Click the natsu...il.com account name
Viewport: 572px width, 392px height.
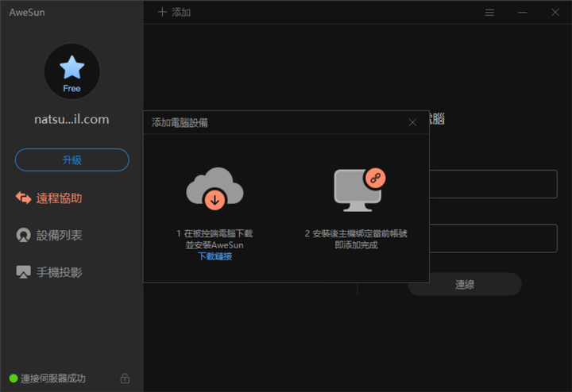(71, 119)
